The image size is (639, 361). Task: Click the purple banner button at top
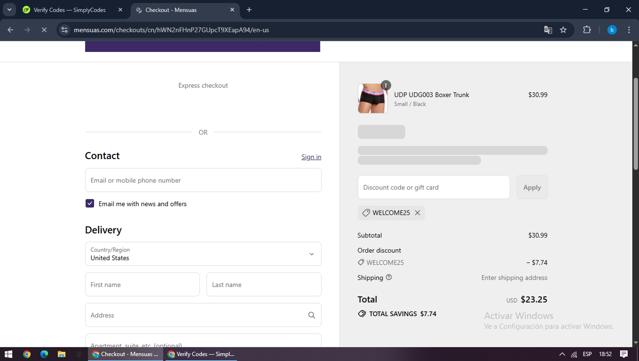click(203, 46)
